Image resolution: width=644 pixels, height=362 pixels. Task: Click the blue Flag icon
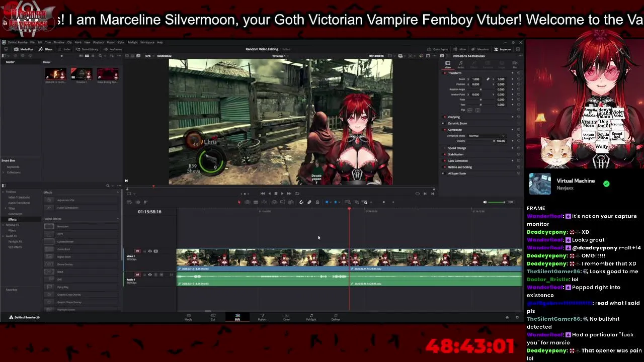pyautogui.click(x=327, y=202)
